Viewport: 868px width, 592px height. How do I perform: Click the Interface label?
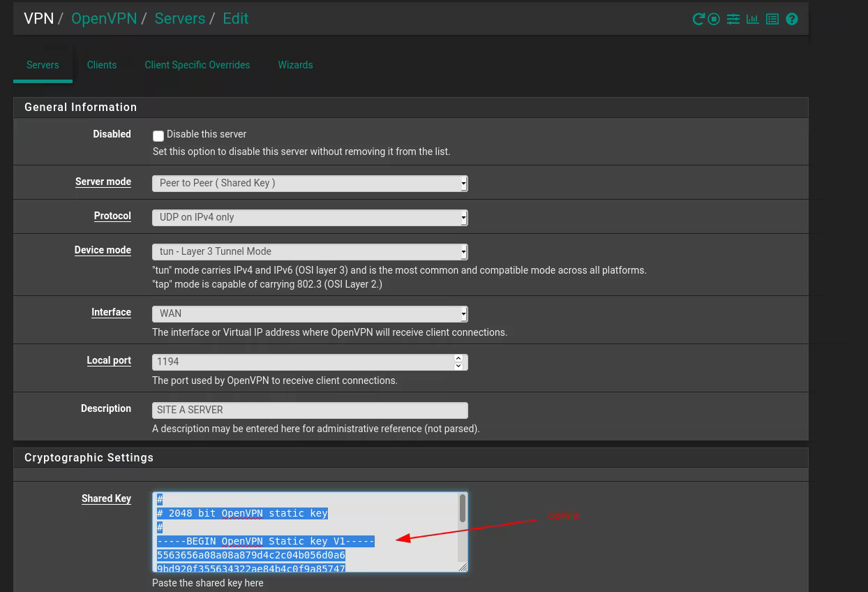(111, 312)
